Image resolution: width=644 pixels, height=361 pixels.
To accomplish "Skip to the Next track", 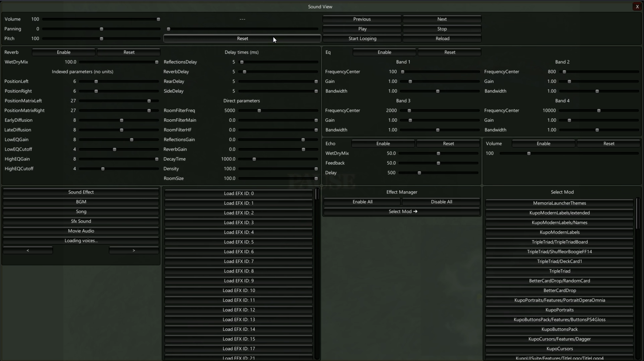I will coord(442,19).
